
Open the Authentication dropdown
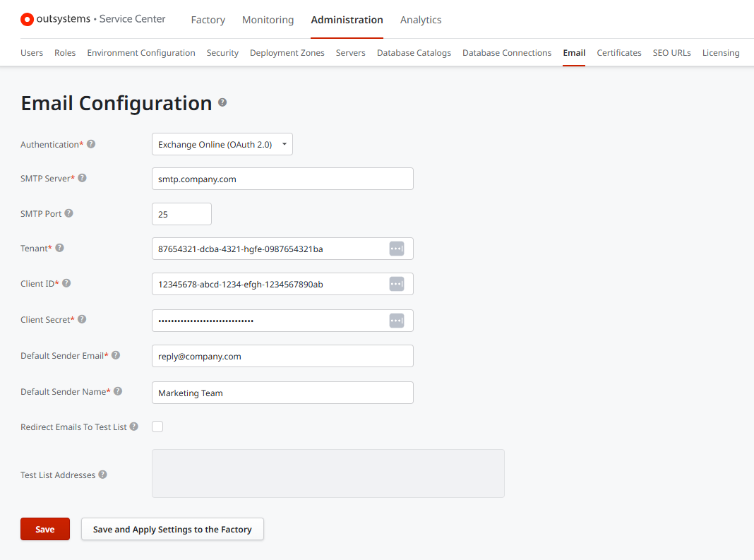pyautogui.click(x=222, y=144)
